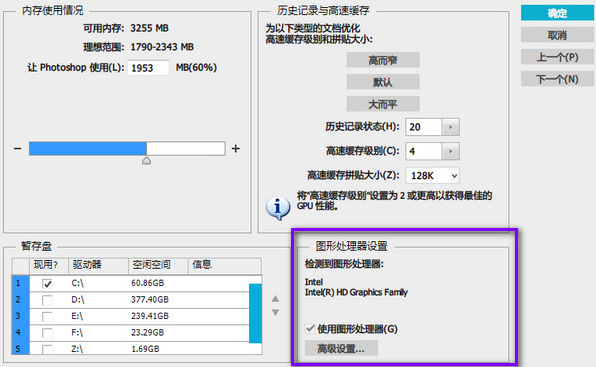Click the 驱动器 column header

98,265
